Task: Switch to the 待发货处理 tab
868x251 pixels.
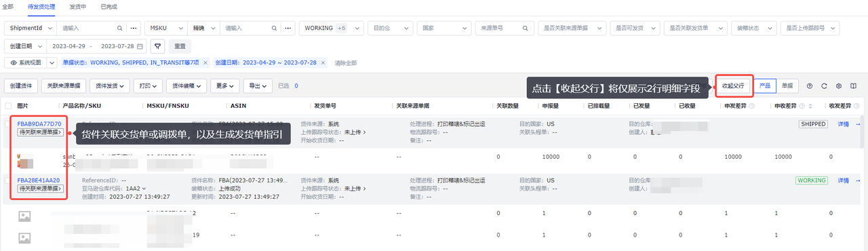Action: click(41, 6)
